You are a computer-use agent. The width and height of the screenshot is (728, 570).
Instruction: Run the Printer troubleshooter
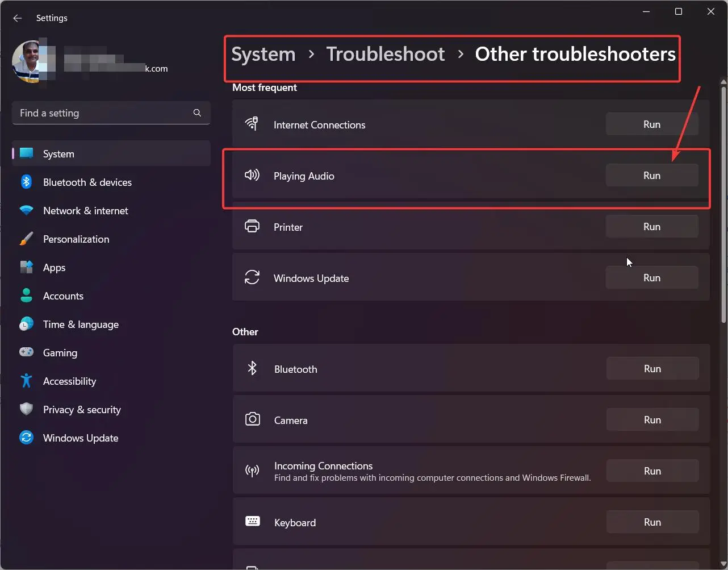pyautogui.click(x=652, y=227)
